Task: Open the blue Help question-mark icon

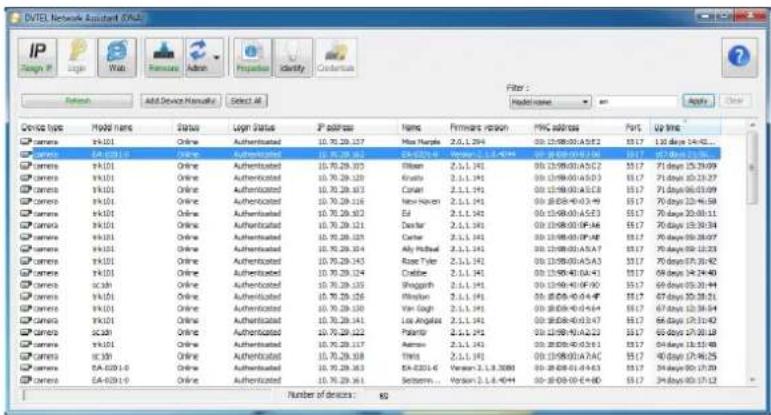Action: 739,57
